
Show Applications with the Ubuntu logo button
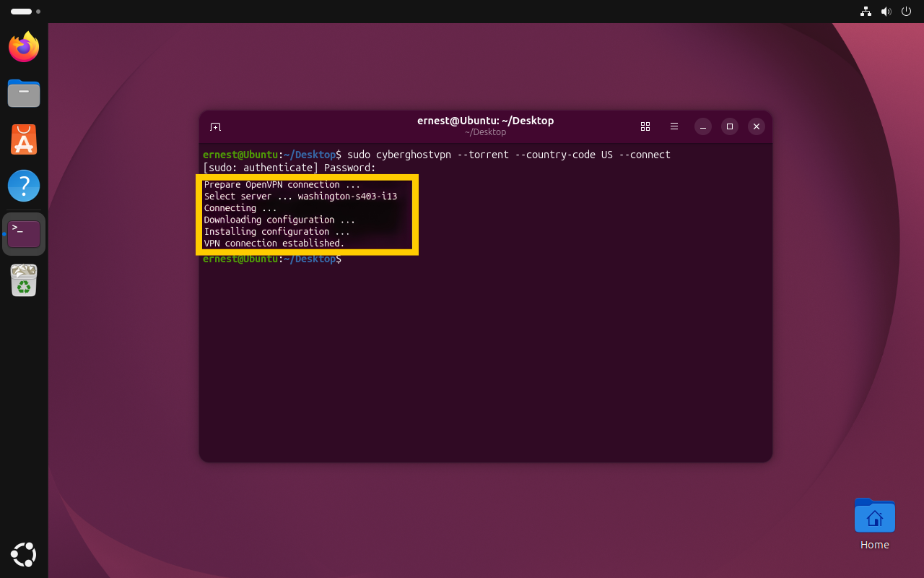(x=24, y=554)
